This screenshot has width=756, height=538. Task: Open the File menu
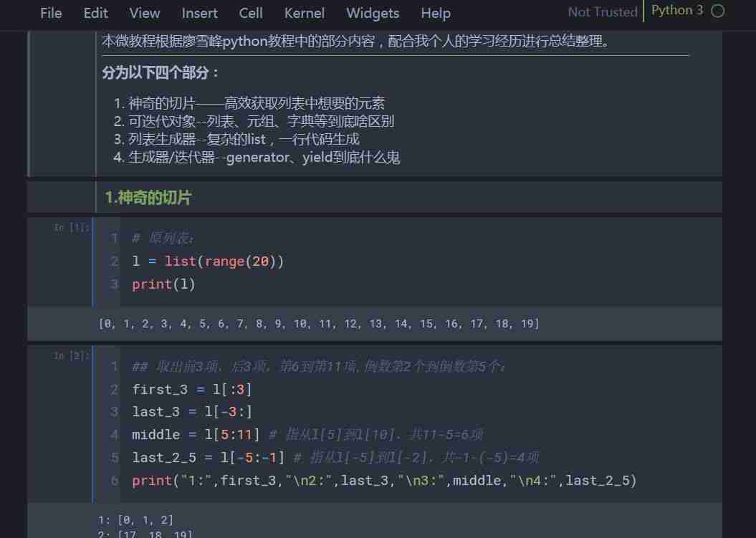pyautogui.click(x=51, y=13)
